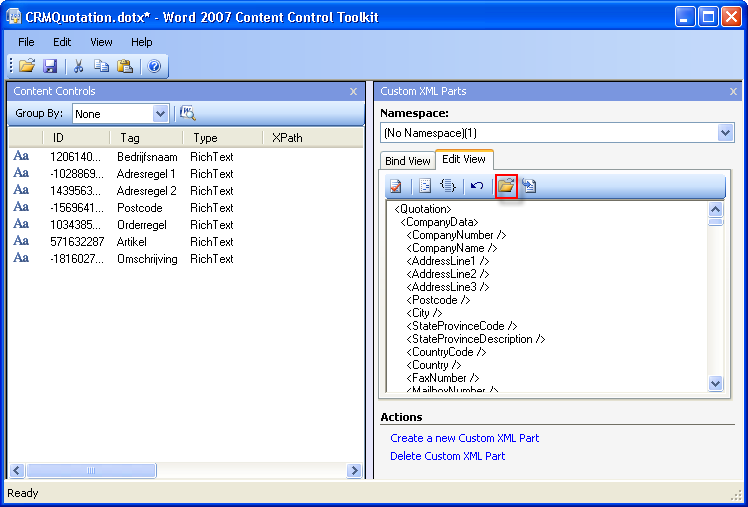Click the check XML syntax icon

[x=395, y=186]
